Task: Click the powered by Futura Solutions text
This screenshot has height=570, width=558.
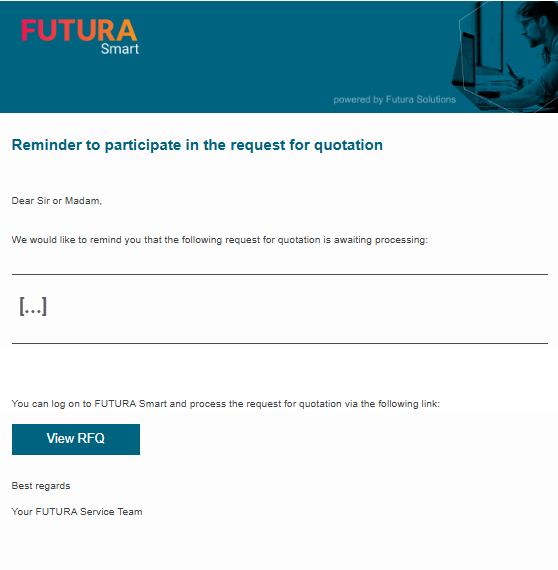Action: [x=394, y=100]
